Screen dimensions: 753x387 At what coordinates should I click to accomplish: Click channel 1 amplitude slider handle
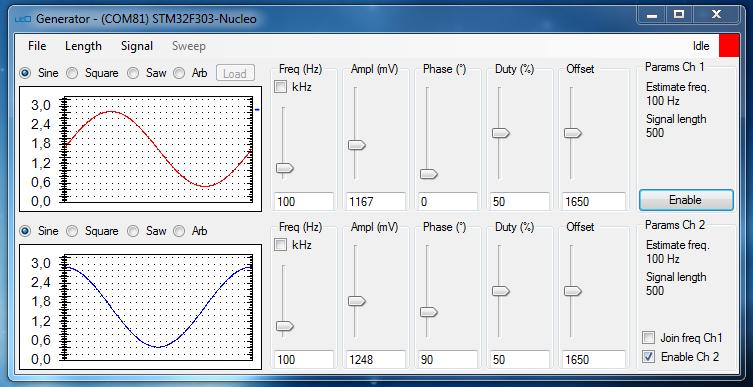(357, 145)
